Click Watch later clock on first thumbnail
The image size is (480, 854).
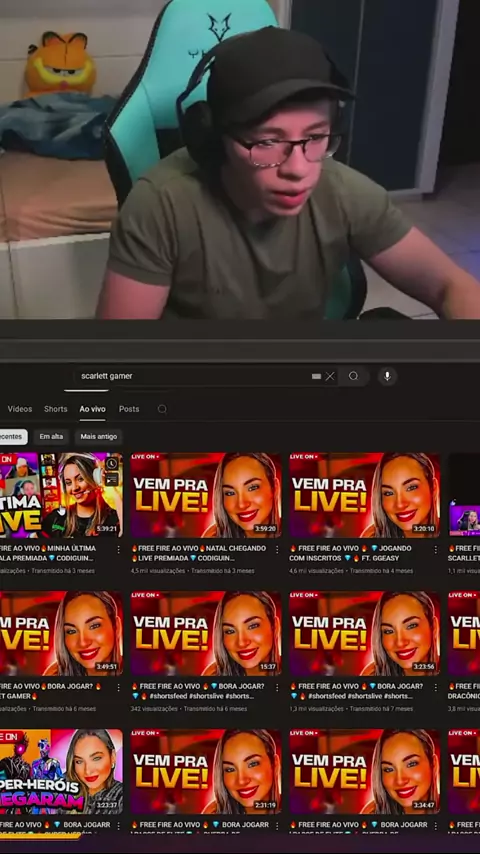click(112, 464)
